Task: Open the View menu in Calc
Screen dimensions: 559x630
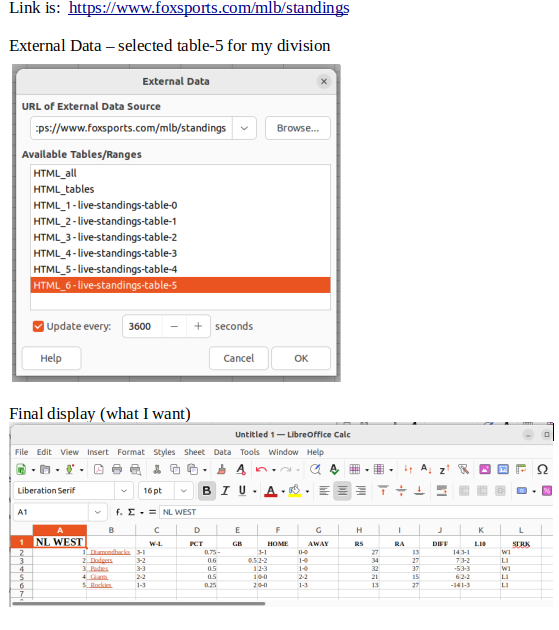Action: pyautogui.click(x=70, y=452)
